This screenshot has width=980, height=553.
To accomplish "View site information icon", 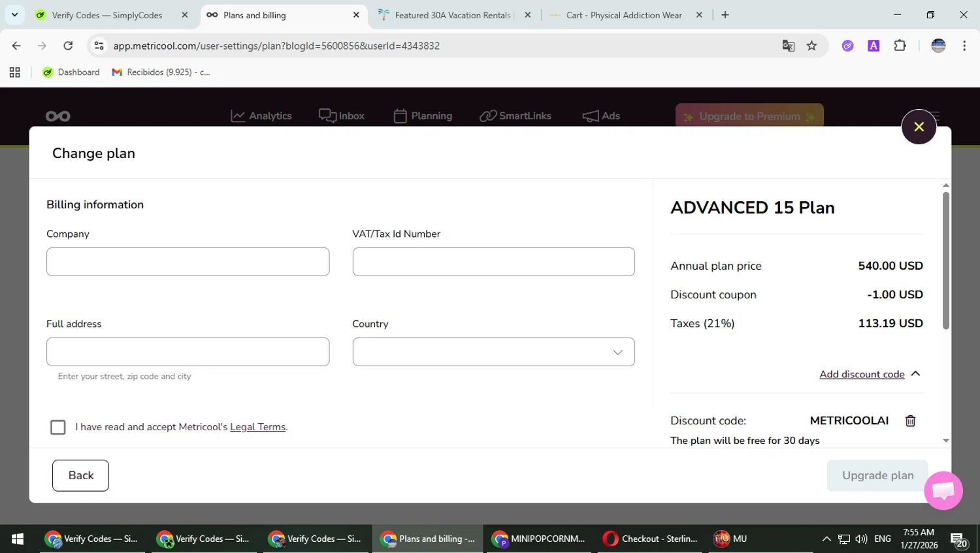I will point(99,46).
